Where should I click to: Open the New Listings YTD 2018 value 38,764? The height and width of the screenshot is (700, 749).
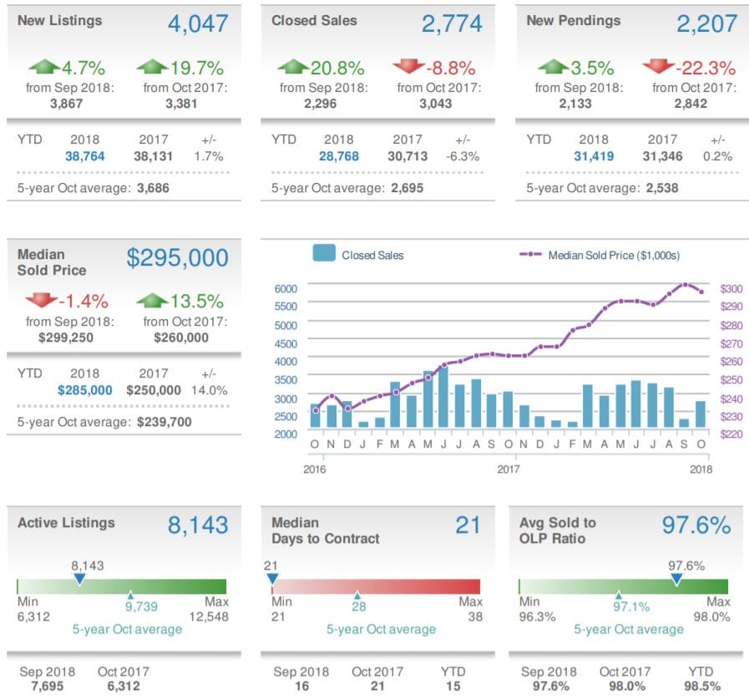click(84, 155)
